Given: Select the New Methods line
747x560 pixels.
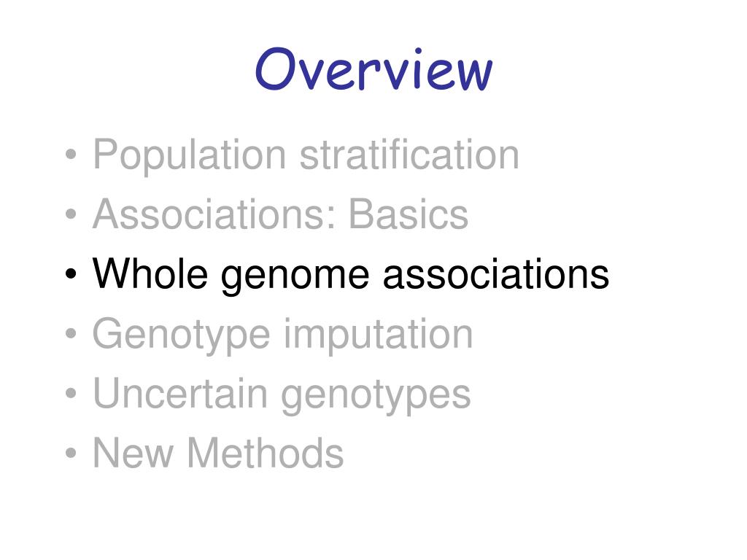Looking at the screenshot, I should [218, 453].
